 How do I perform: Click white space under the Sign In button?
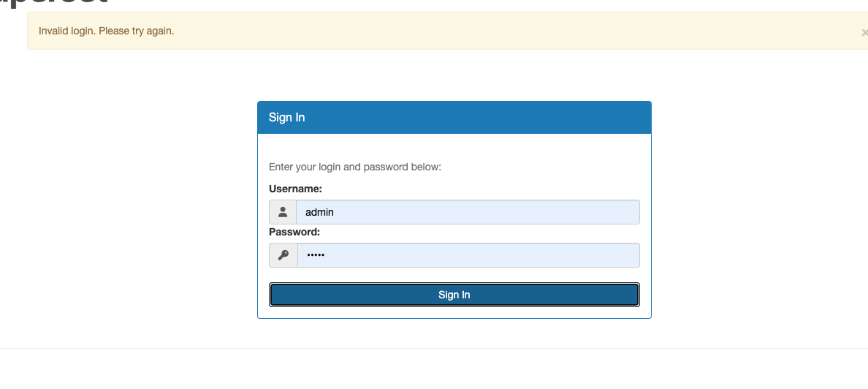(454, 312)
